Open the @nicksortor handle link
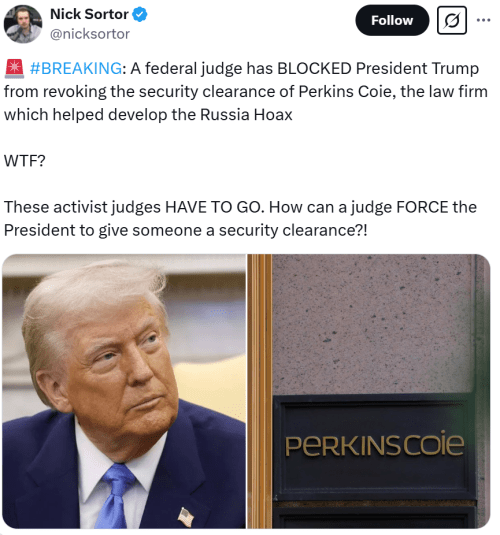Image resolution: width=500 pixels, height=535 pixels. click(90, 34)
